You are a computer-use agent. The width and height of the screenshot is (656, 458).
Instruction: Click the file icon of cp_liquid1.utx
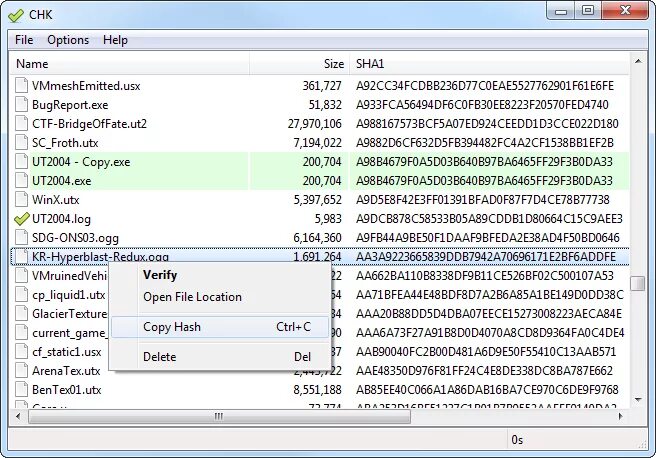[21, 294]
